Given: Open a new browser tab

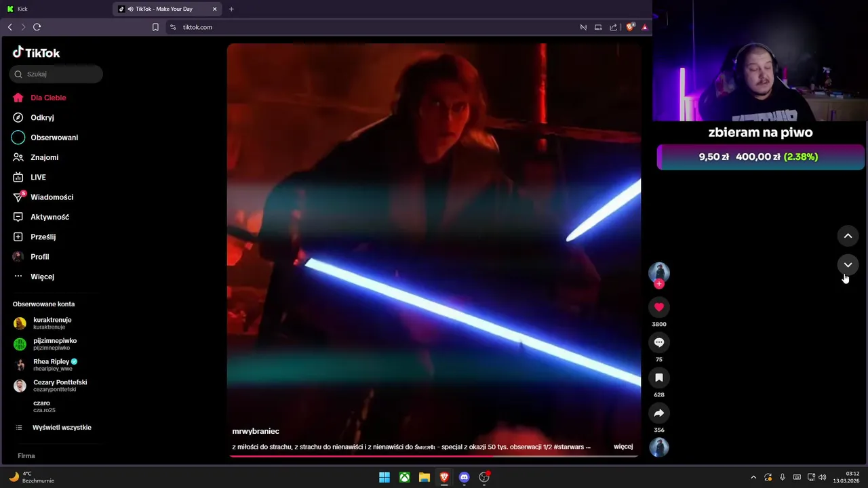Looking at the screenshot, I should pyautogui.click(x=231, y=9).
